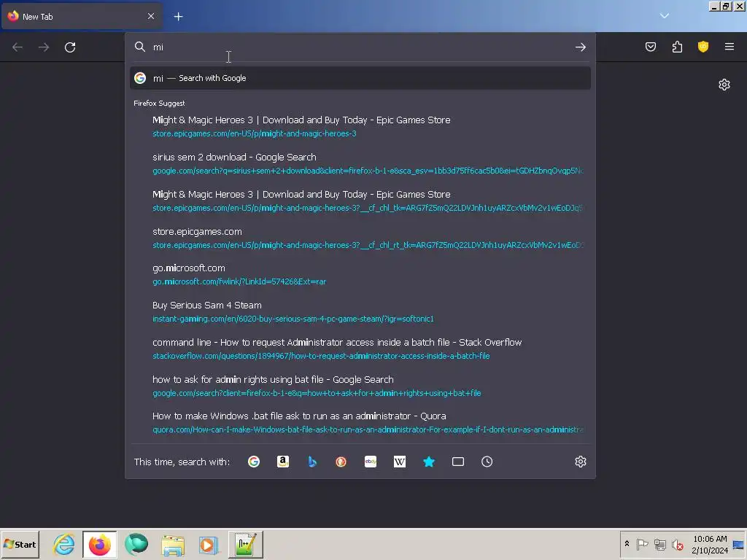Image resolution: width=747 pixels, height=560 pixels.
Task: Select the New Tab tab
Action: 82,17
